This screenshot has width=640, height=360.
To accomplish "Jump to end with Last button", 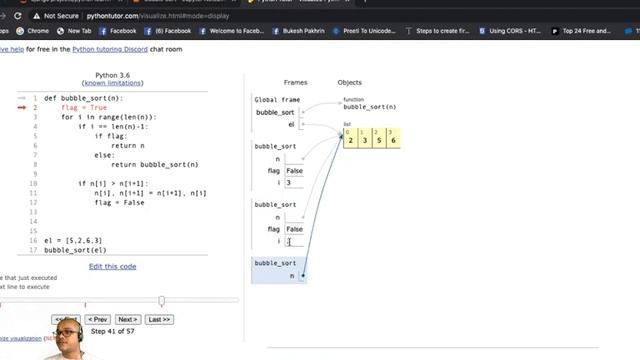I will 159,319.
